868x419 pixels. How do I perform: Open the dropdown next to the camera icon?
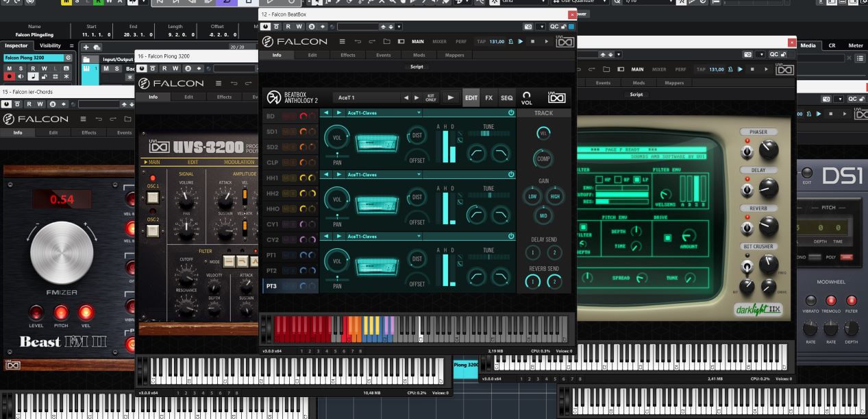[x=542, y=27]
